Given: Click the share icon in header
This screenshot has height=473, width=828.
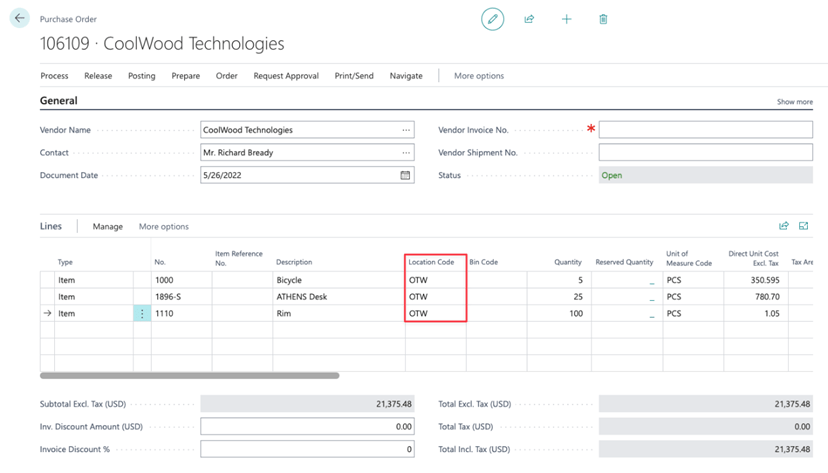Looking at the screenshot, I should click(529, 19).
